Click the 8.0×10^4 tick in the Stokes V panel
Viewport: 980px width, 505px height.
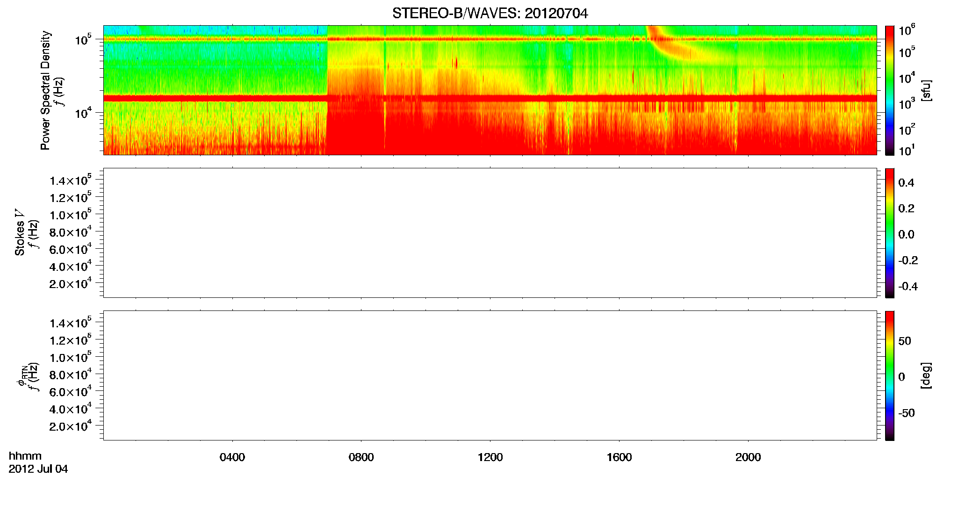coord(71,231)
